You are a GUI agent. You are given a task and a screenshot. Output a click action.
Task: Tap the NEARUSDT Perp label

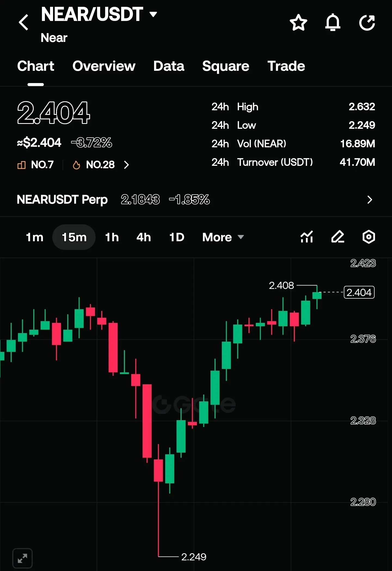point(62,200)
